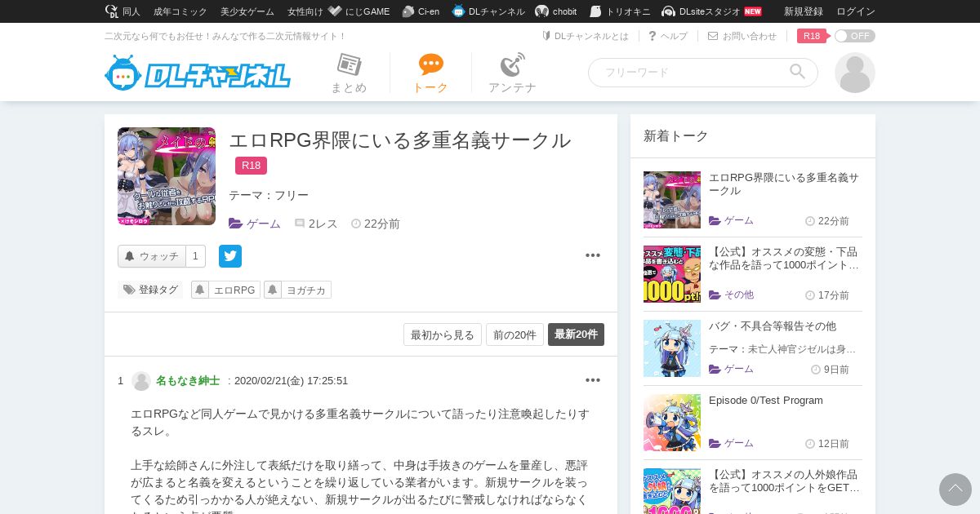Screen dimensions: 980x514
Task: Click the search magnifier icon
Action: point(798,72)
